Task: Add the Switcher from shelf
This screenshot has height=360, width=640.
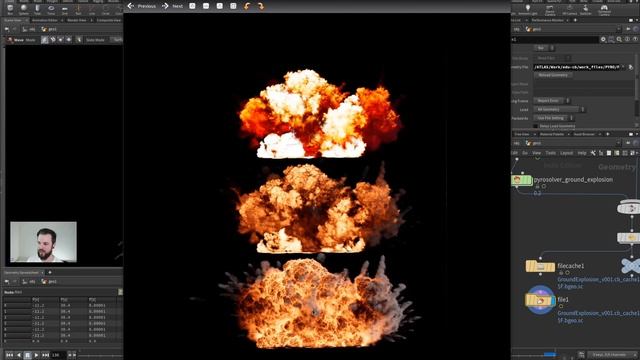Action: pyautogui.click(x=586, y=10)
